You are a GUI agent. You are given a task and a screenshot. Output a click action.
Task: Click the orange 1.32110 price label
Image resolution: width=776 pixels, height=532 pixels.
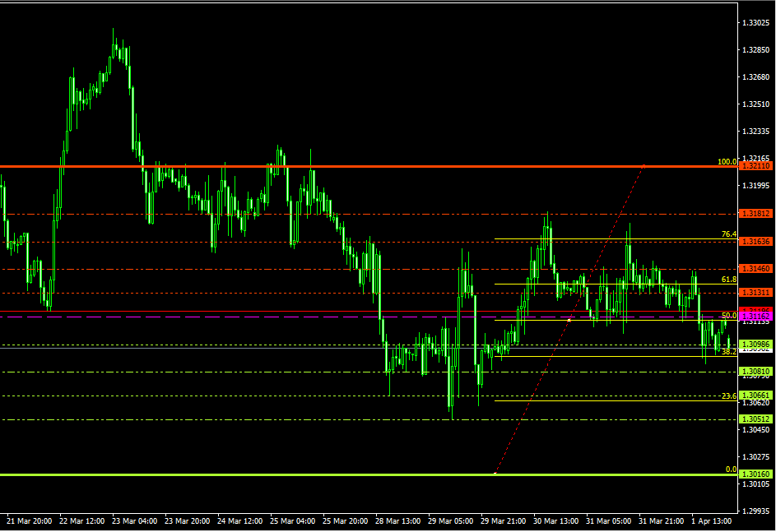click(755, 166)
